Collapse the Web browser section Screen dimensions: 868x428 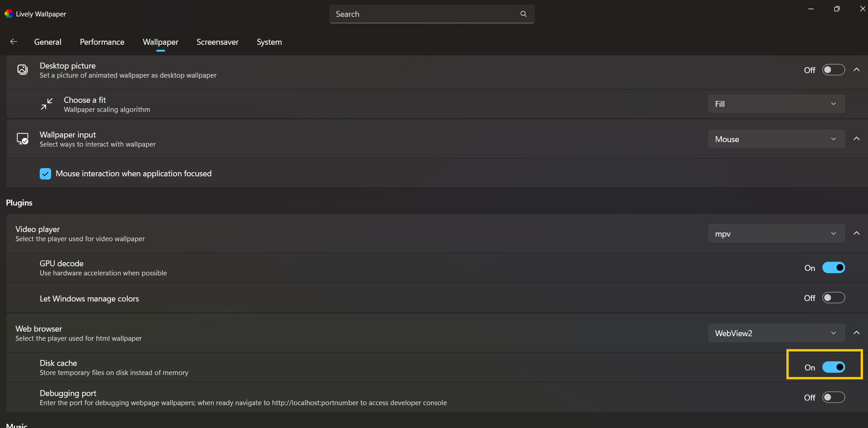(x=857, y=333)
